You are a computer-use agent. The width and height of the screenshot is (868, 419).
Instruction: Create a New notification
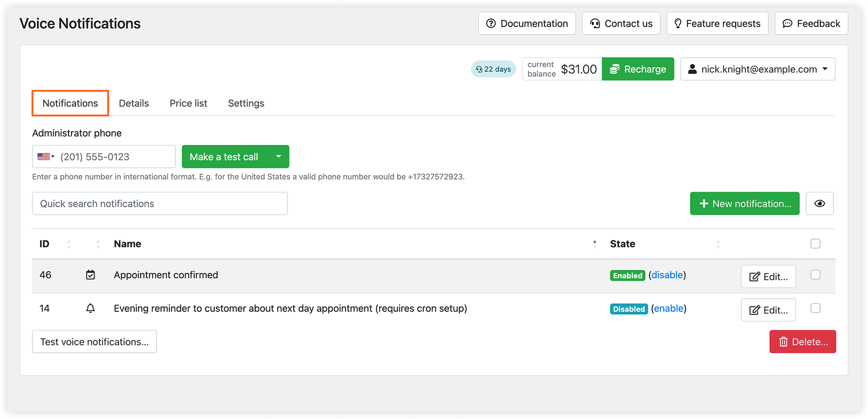[745, 204]
